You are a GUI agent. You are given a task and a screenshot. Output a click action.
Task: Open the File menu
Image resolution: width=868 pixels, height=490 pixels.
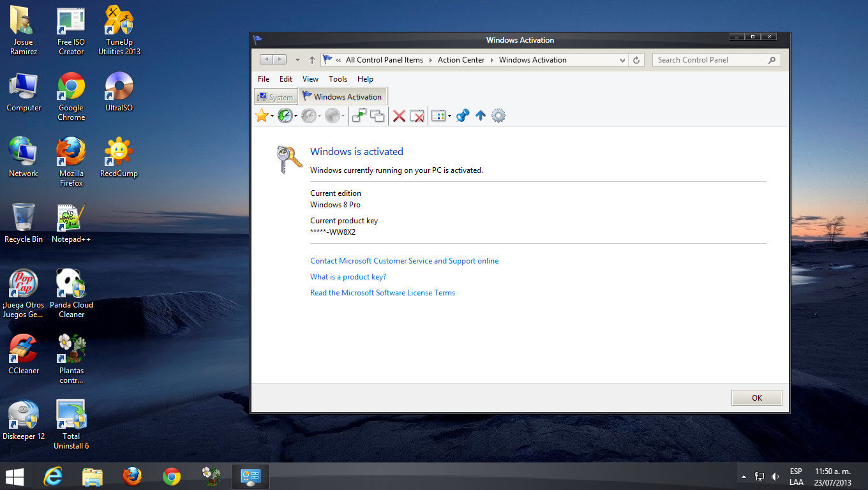coord(264,79)
